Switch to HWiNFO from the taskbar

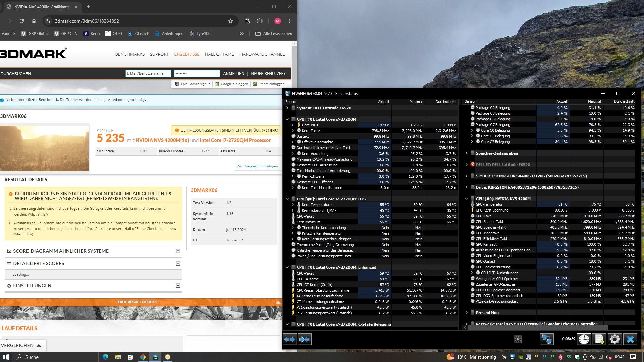[x=155, y=357]
